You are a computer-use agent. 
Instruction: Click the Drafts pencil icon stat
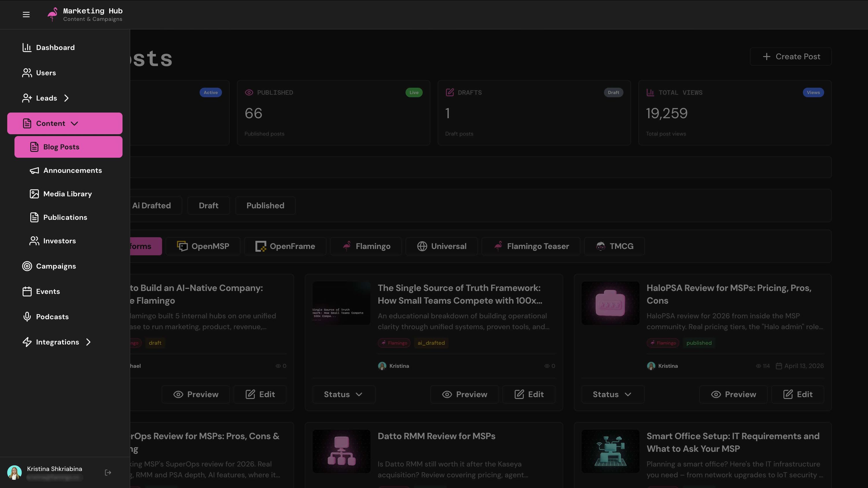click(x=450, y=93)
